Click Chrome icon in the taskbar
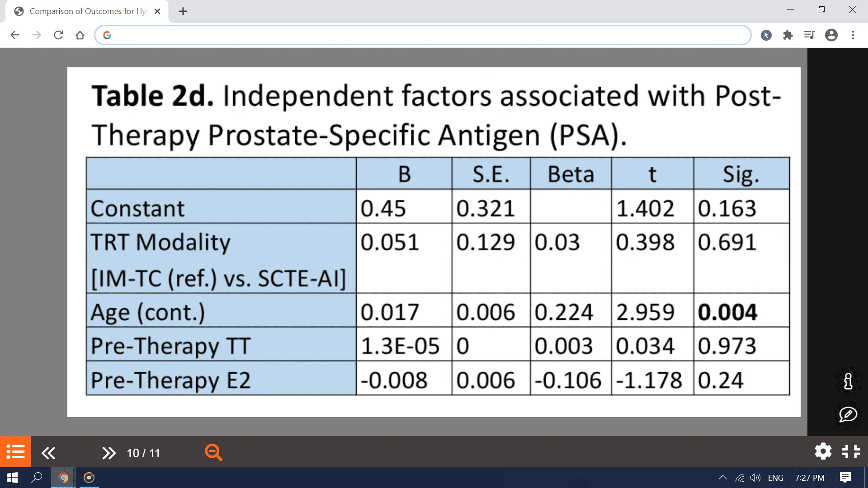 (x=63, y=478)
